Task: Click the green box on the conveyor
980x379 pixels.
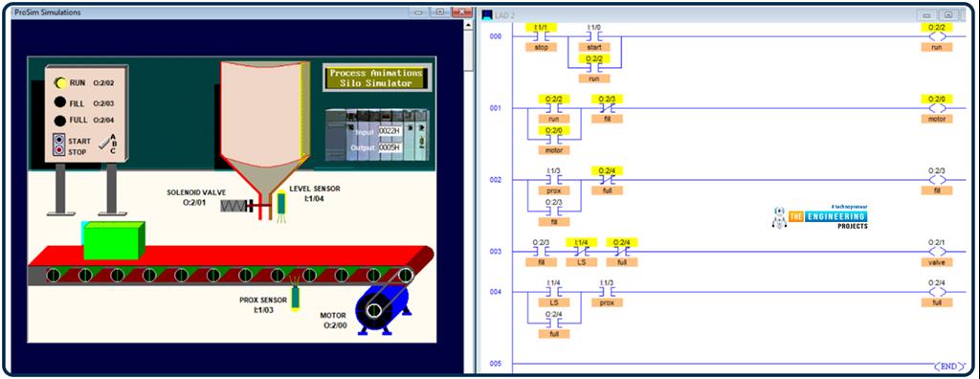Action: point(114,241)
